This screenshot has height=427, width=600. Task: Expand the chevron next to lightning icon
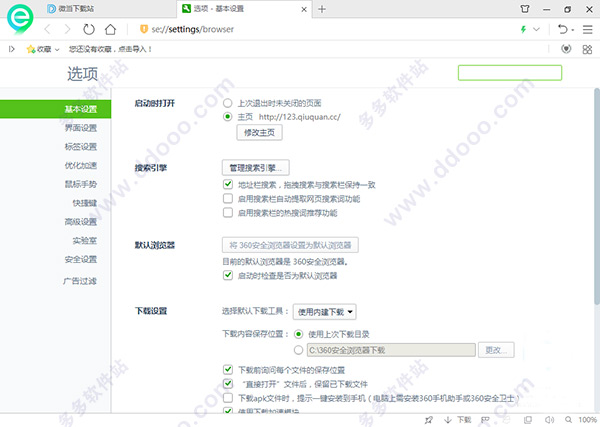(x=536, y=29)
